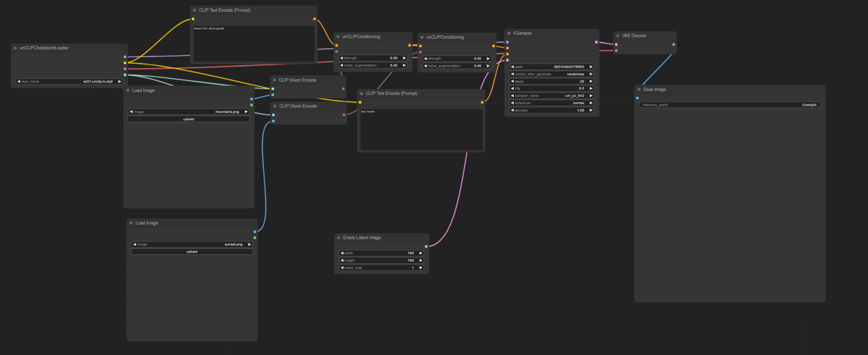Collapse the Load Image node with mountains.png
Viewport: 868px width, 355px height.
click(128, 90)
